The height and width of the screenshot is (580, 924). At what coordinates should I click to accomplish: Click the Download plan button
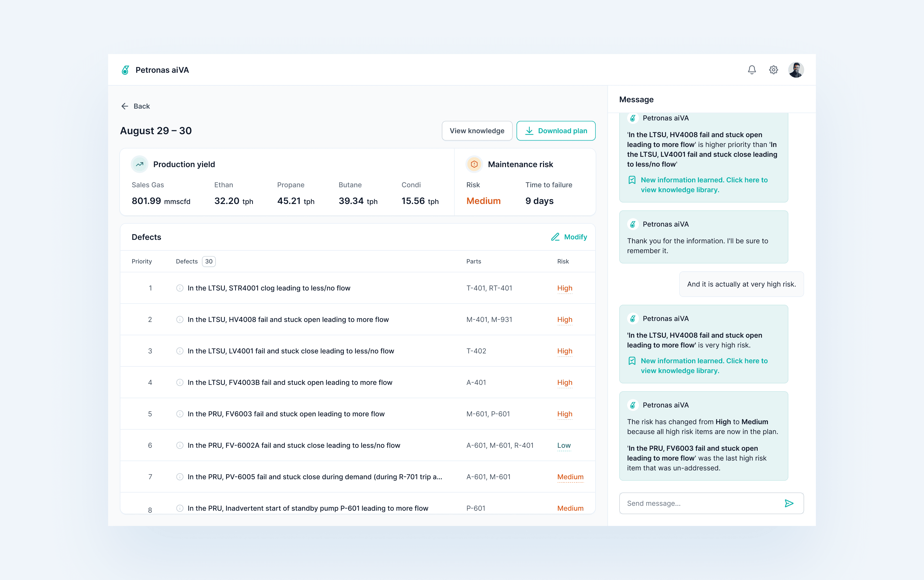556,131
